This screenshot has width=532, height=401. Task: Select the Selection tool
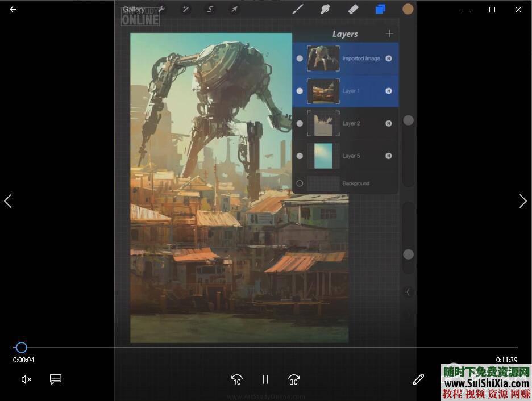pos(210,9)
